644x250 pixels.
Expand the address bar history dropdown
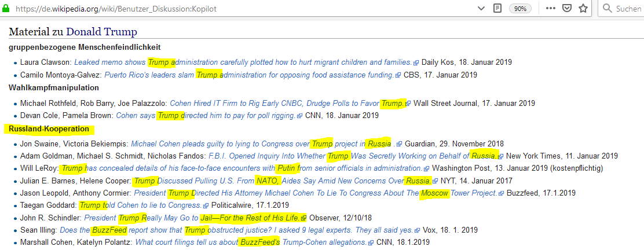481,9
